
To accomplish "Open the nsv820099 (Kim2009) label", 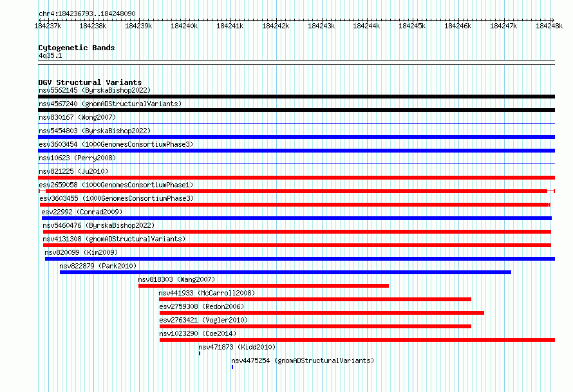I will (81, 252).
